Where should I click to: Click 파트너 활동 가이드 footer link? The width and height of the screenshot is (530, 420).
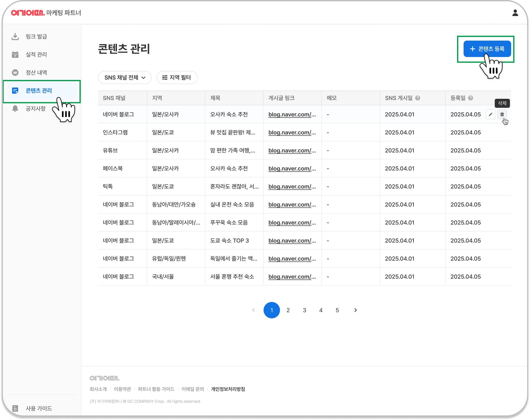pos(156,389)
